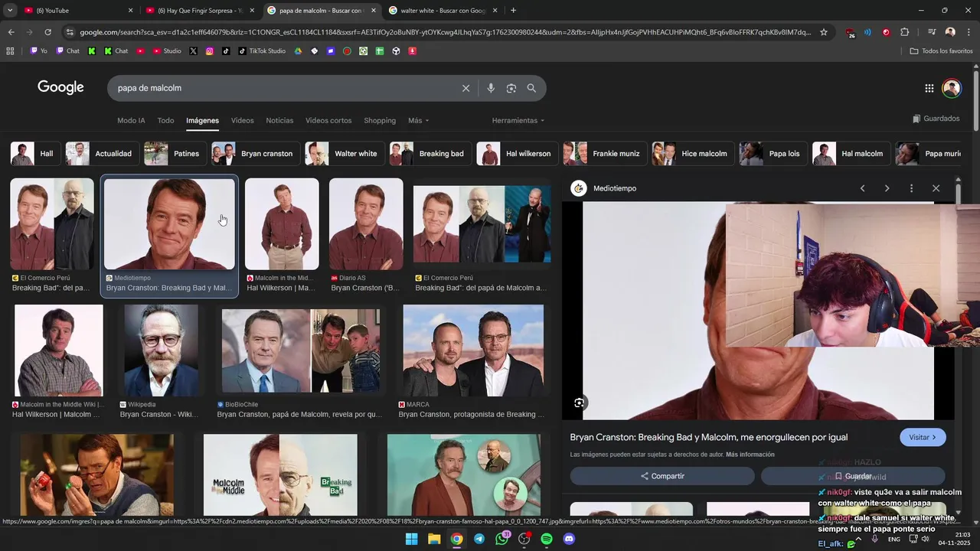Open Windows Start menu

coord(411,539)
